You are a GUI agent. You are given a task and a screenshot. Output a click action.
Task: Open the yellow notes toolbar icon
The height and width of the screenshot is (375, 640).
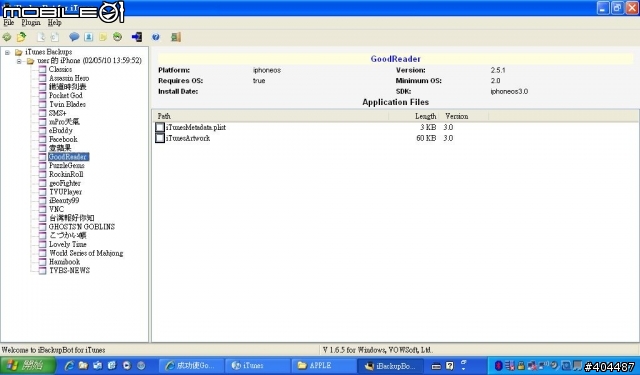click(x=103, y=37)
